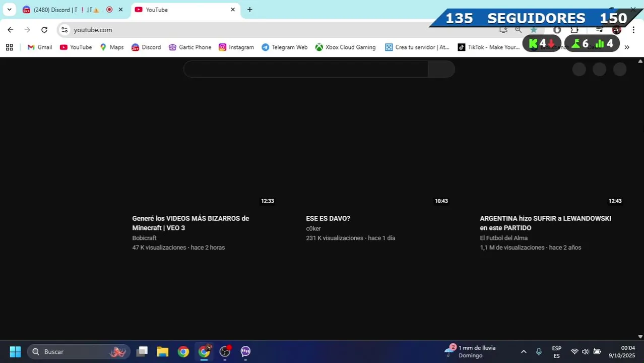The image size is (644, 363).
Task: Reload the YouTube page
Action: (44, 30)
